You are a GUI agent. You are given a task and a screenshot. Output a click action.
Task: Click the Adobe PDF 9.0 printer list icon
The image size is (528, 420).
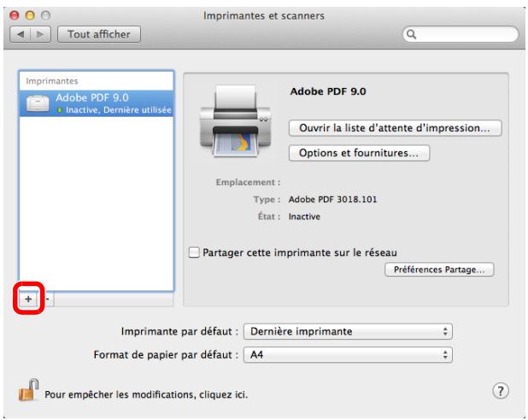(x=38, y=103)
